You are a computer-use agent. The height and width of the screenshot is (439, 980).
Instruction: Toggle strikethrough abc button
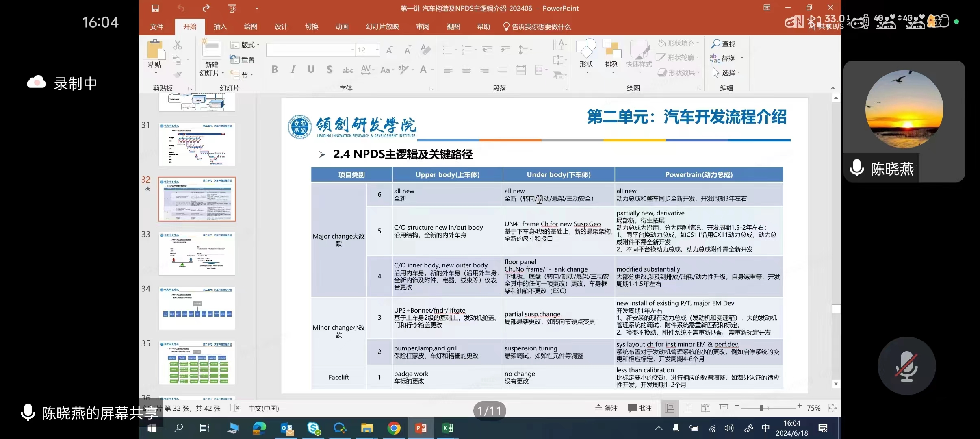tap(347, 70)
